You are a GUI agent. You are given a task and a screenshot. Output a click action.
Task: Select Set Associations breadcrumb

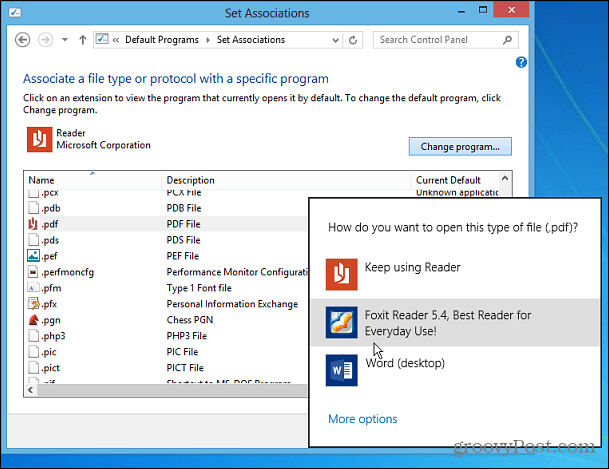pos(251,40)
